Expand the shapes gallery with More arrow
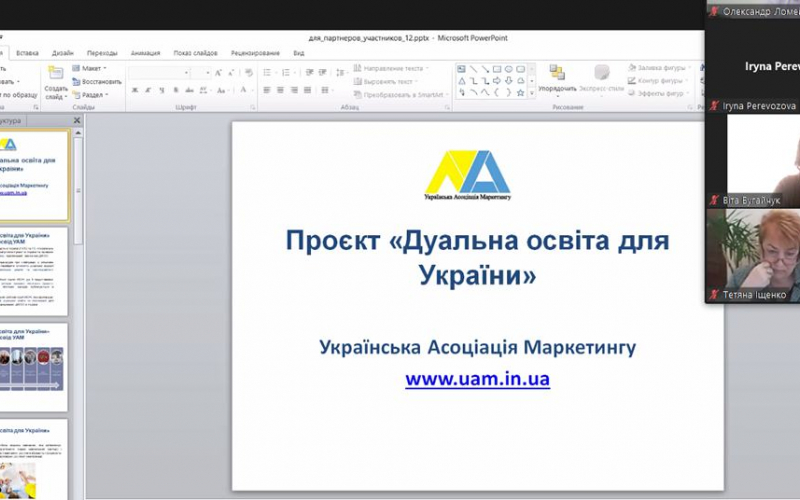The image size is (800, 500). [532, 93]
